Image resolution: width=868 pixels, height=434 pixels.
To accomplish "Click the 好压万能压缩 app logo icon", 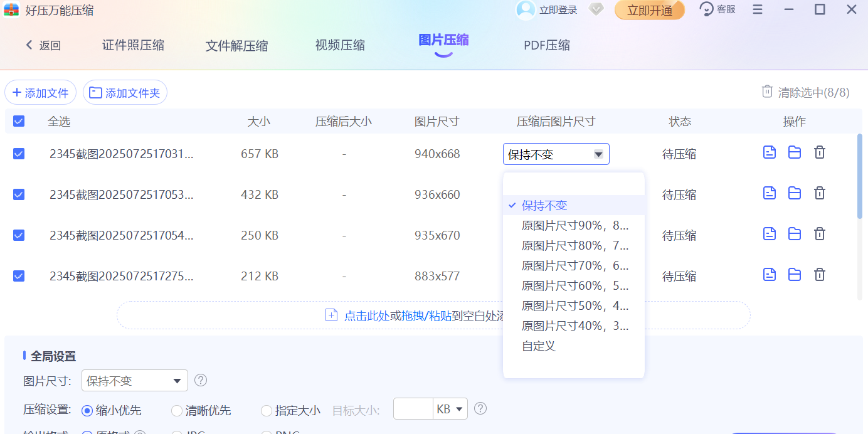I will click(11, 10).
